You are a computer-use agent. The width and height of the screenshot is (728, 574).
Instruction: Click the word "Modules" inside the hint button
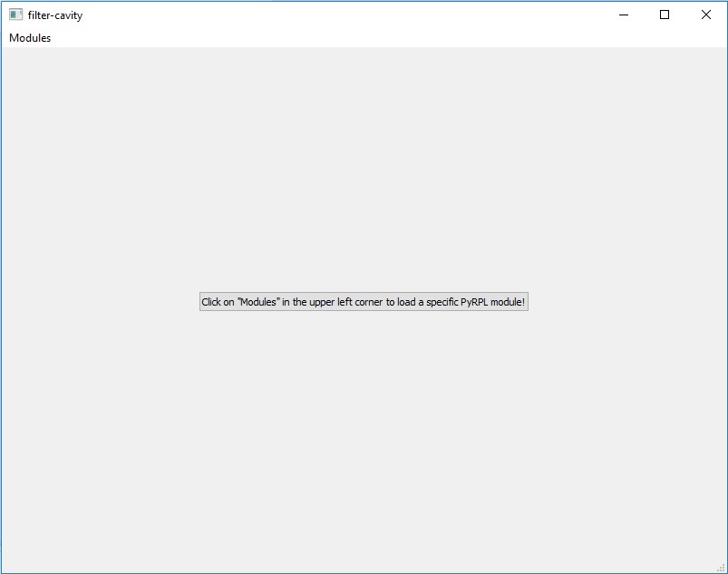[x=257, y=303]
